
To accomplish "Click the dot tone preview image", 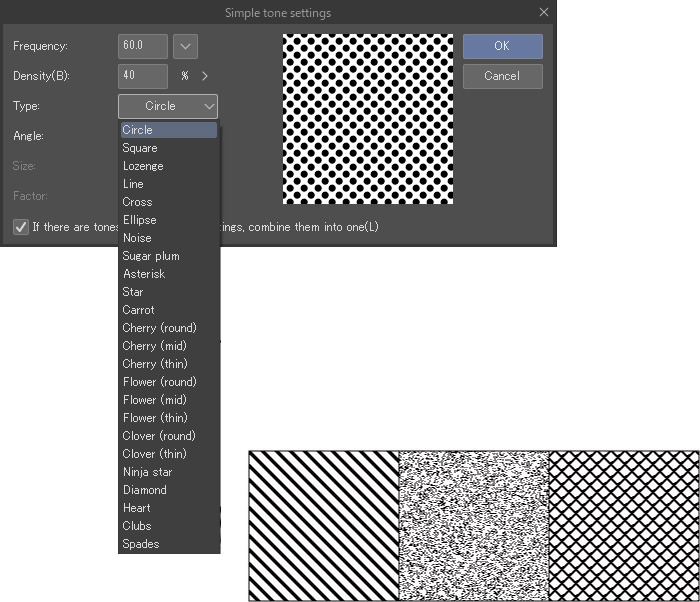I will tap(368, 119).
